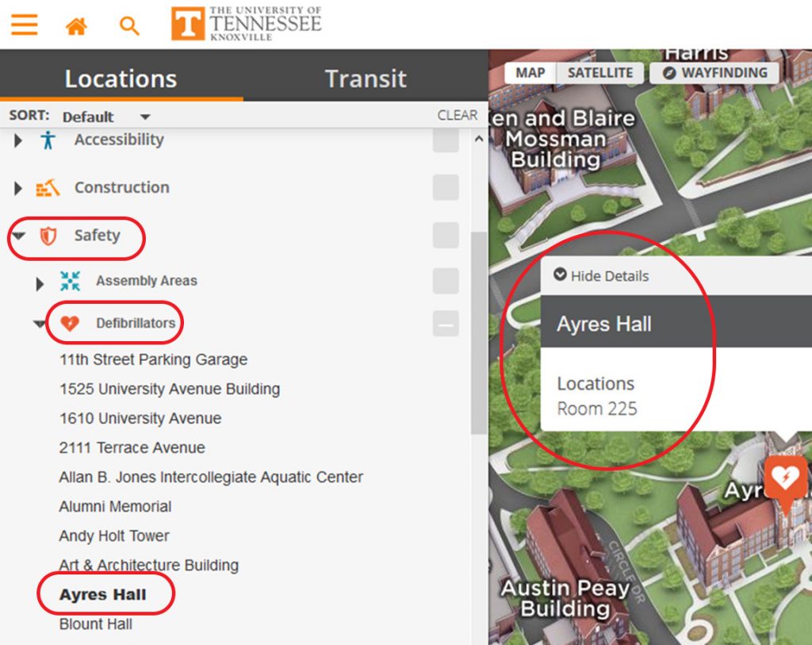This screenshot has width=812, height=645.
Task: Check the Accessibility category checkbox
Action: click(x=446, y=140)
